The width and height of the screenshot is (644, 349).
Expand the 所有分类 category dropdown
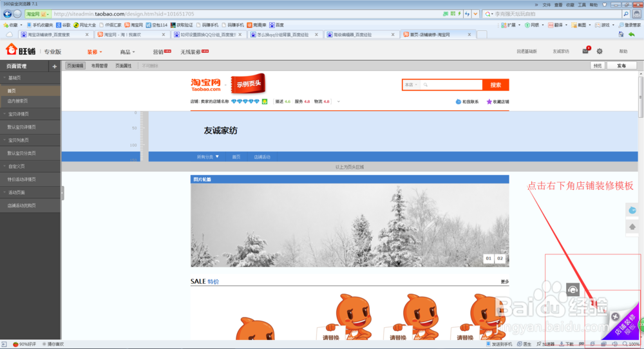(208, 157)
